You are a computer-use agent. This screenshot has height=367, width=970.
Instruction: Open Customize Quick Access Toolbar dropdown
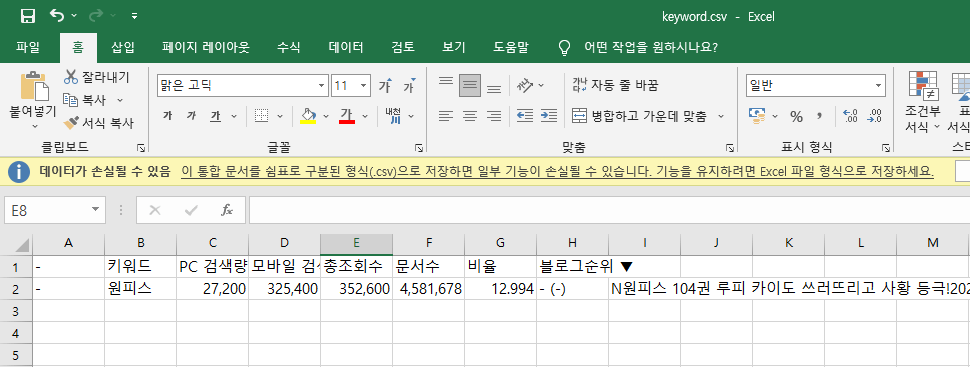(x=134, y=16)
